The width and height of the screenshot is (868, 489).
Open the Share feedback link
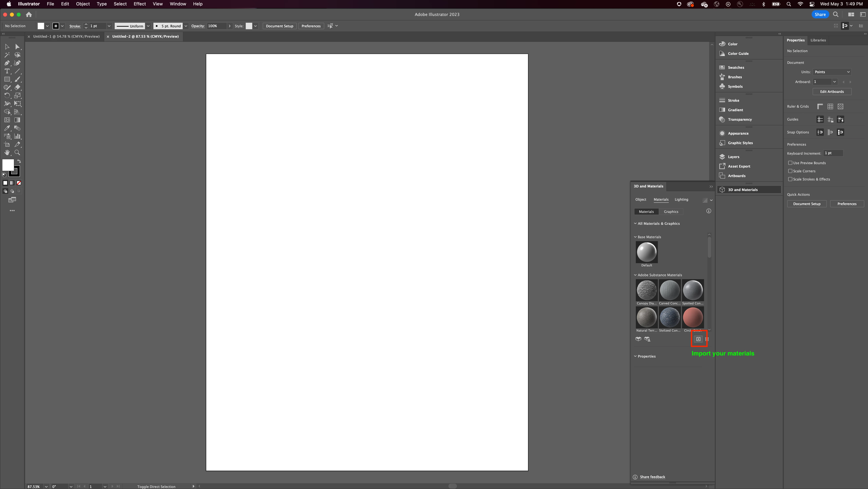point(652,477)
